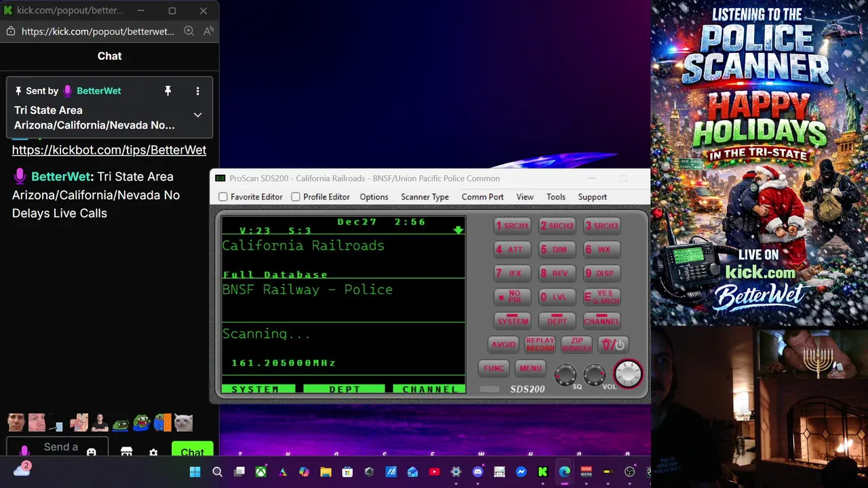The width and height of the screenshot is (868, 488).
Task: Click the read aloud icon in address bar
Action: pos(208,31)
